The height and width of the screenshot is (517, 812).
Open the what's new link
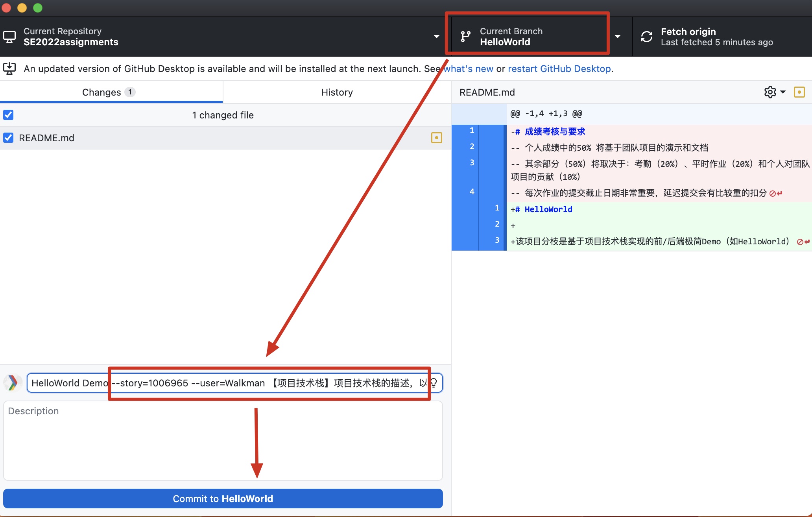[468, 69]
